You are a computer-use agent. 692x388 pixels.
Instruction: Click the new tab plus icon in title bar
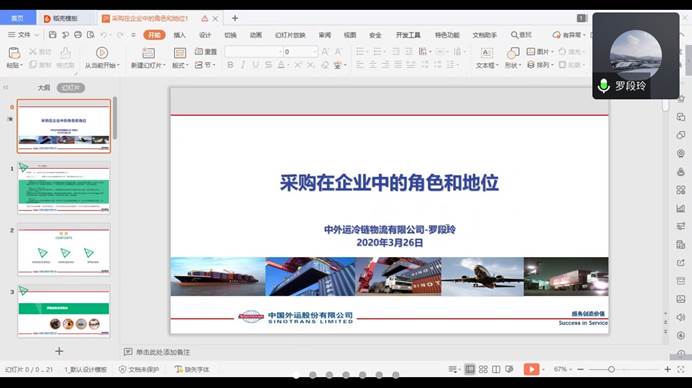[235, 18]
